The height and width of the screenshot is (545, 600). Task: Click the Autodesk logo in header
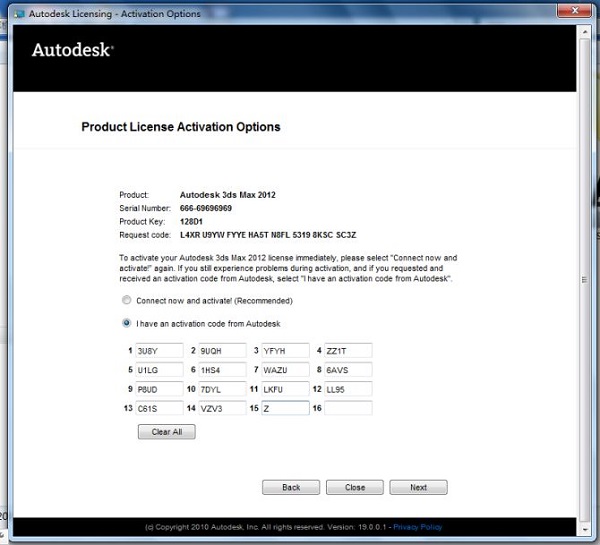click(73, 50)
